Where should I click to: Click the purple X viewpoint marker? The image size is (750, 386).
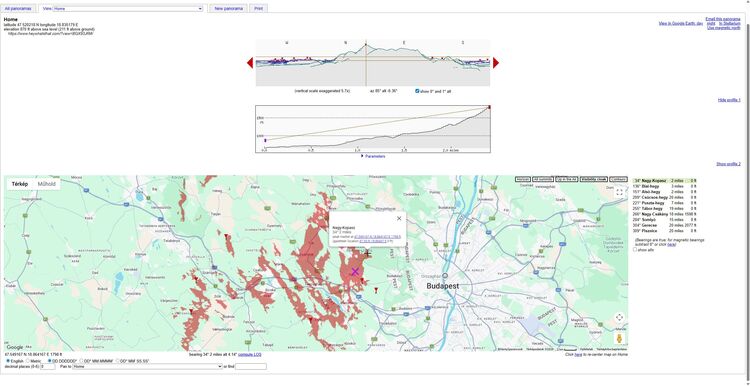click(x=355, y=272)
